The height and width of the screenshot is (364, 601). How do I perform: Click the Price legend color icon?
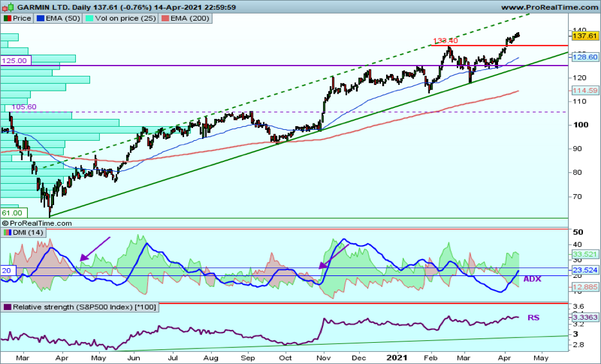(7, 18)
